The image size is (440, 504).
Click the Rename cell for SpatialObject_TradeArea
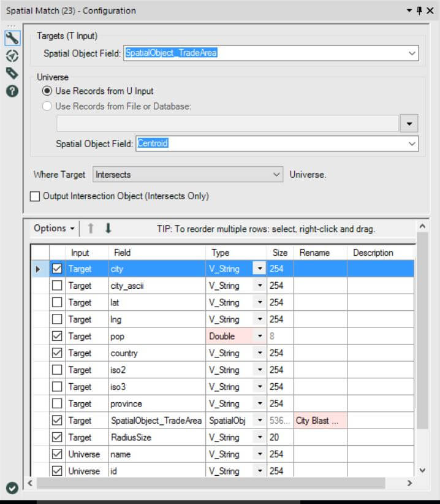pos(321,421)
